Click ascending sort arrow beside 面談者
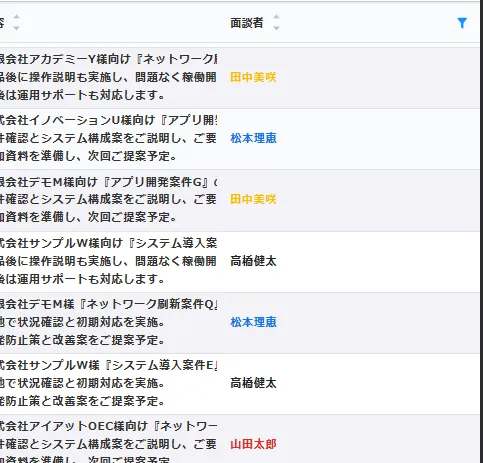The height and width of the screenshot is (463, 483). point(276,17)
